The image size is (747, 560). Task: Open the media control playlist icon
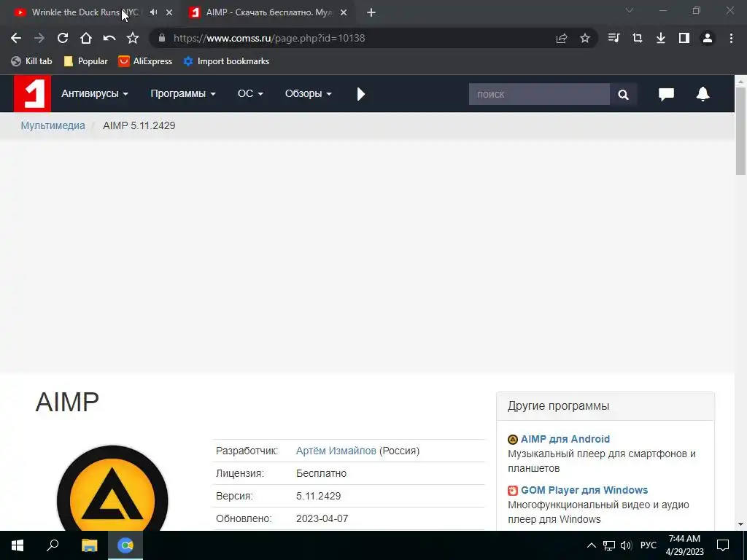pyautogui.click(x=614, y=38)
